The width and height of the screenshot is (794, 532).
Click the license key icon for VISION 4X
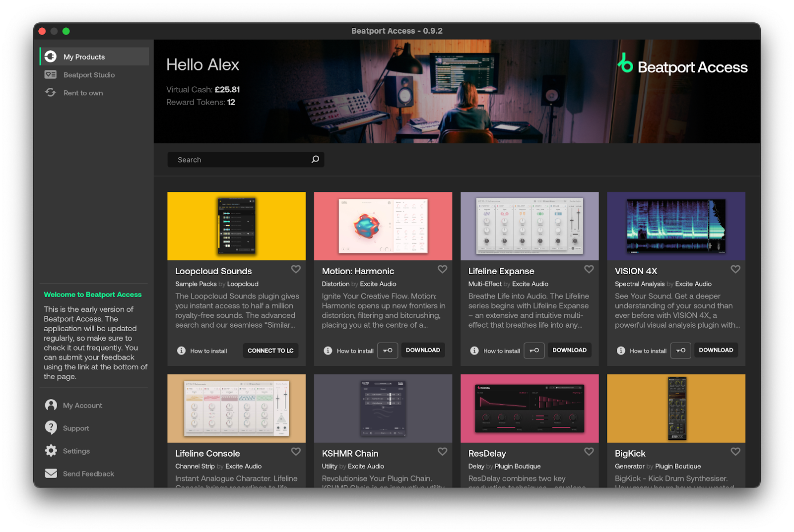680,351
